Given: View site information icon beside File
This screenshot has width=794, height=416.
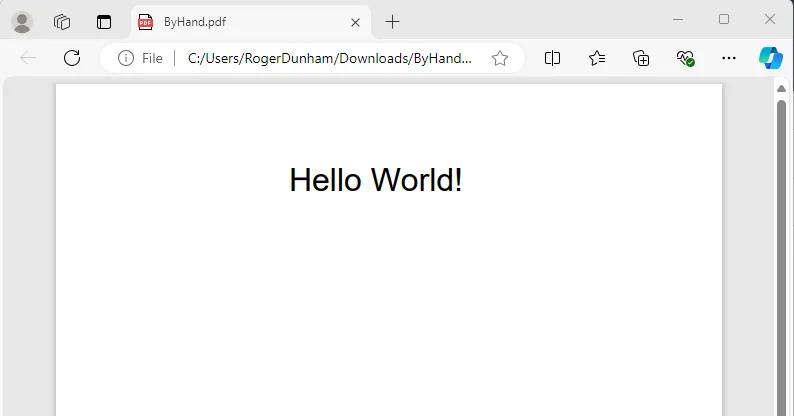Looking at the screenshot, I should pos(126,58).
